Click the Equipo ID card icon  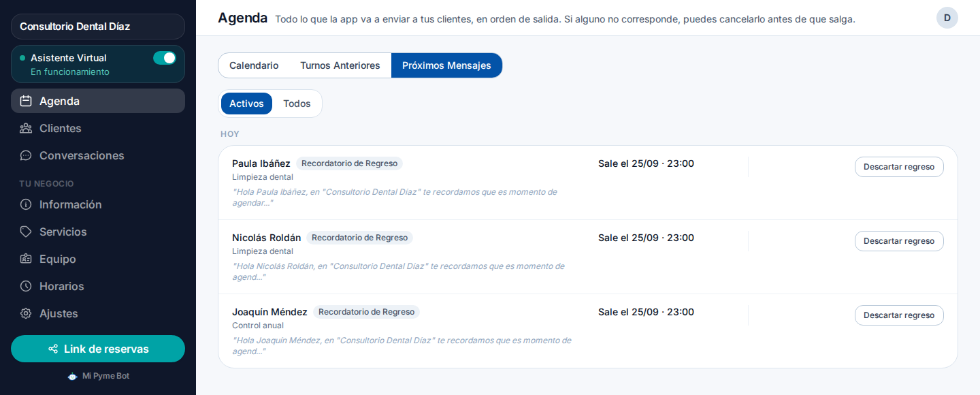(x=26, y=259)
